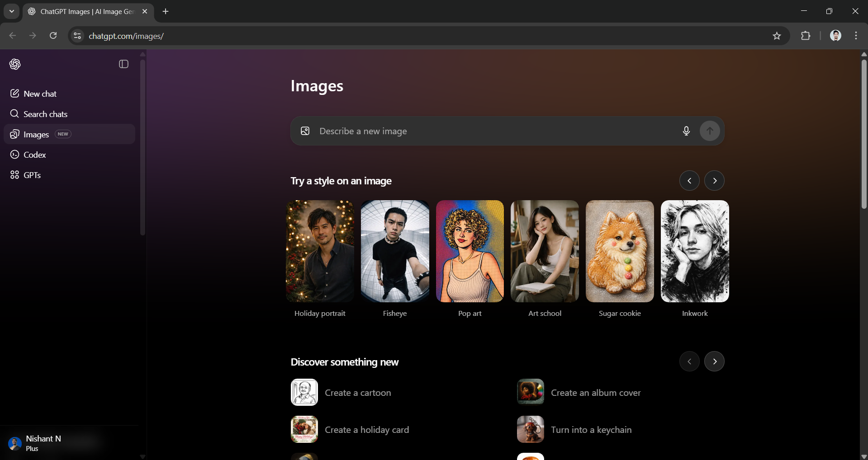Open Chrome's three-dot menu
868x460 pixels.
[856, 36]
